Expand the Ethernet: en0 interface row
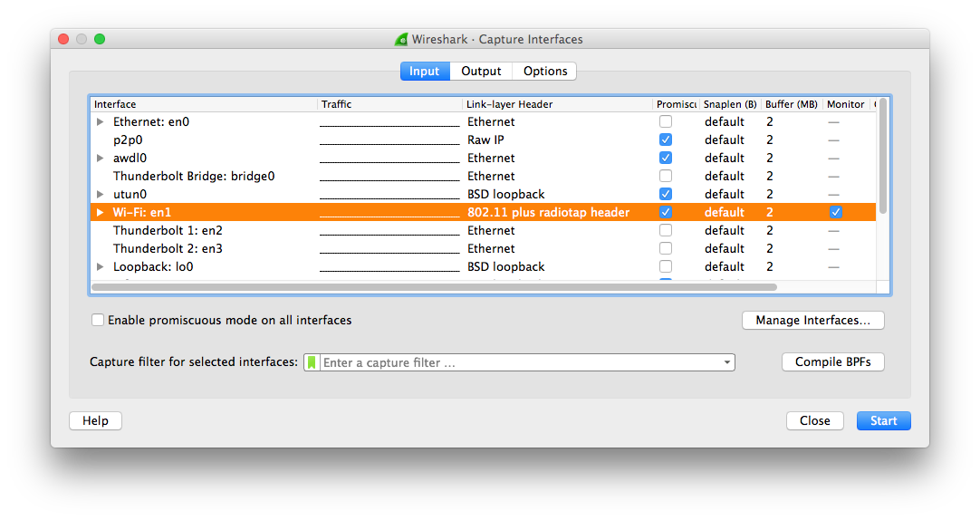The image size is (980, 520). (100, 122)
